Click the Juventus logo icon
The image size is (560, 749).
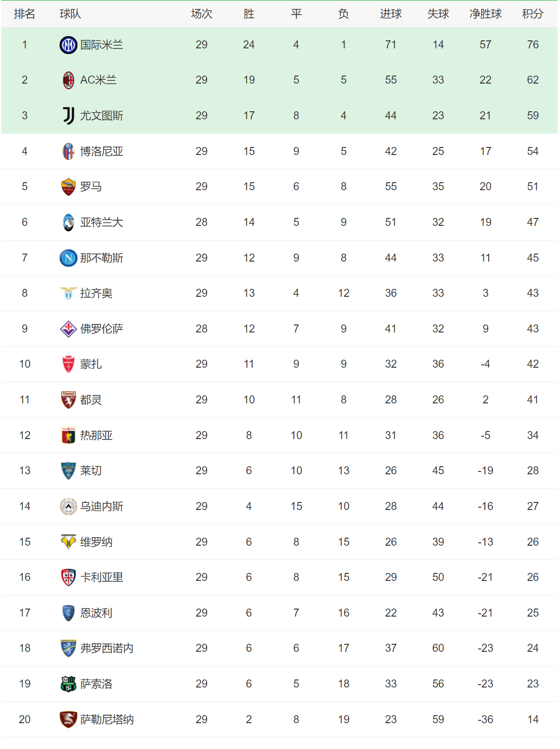point(69,116)
